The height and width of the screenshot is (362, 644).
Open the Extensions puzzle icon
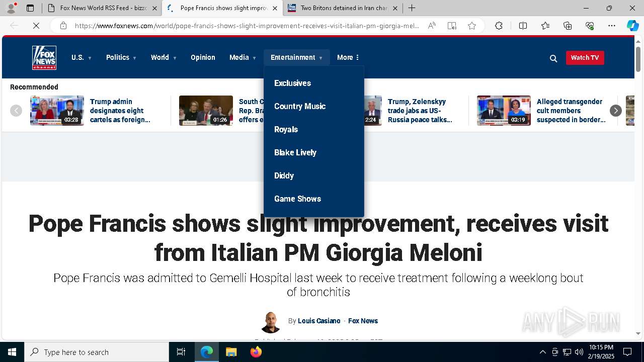[499, 26]
